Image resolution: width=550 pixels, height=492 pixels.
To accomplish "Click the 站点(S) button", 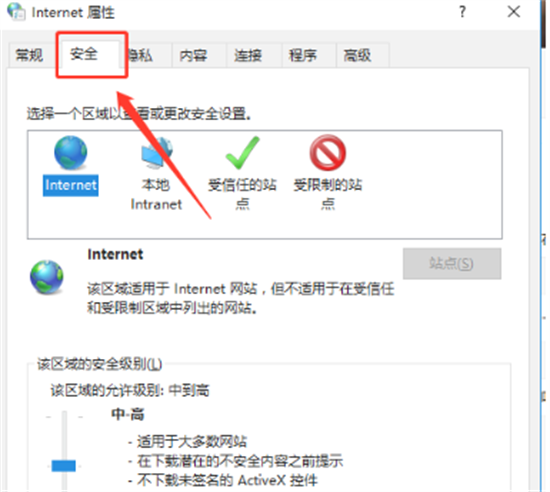I will click(452, 263).
